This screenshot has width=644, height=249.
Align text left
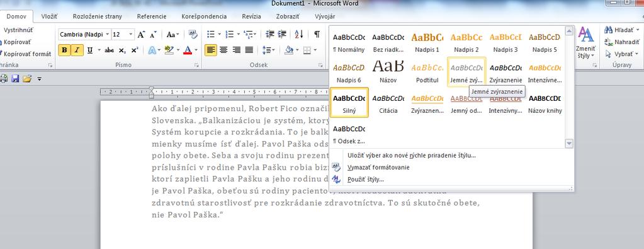point(211,50)
